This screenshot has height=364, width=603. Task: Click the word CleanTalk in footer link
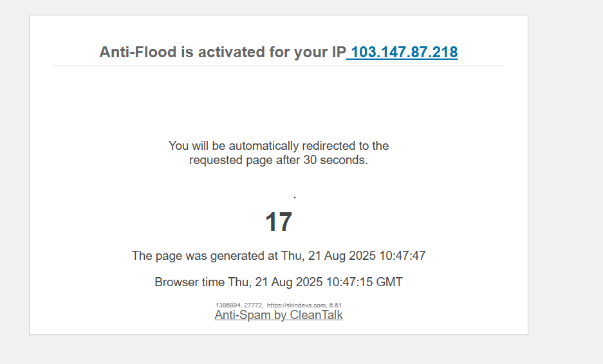coord(316,314)
